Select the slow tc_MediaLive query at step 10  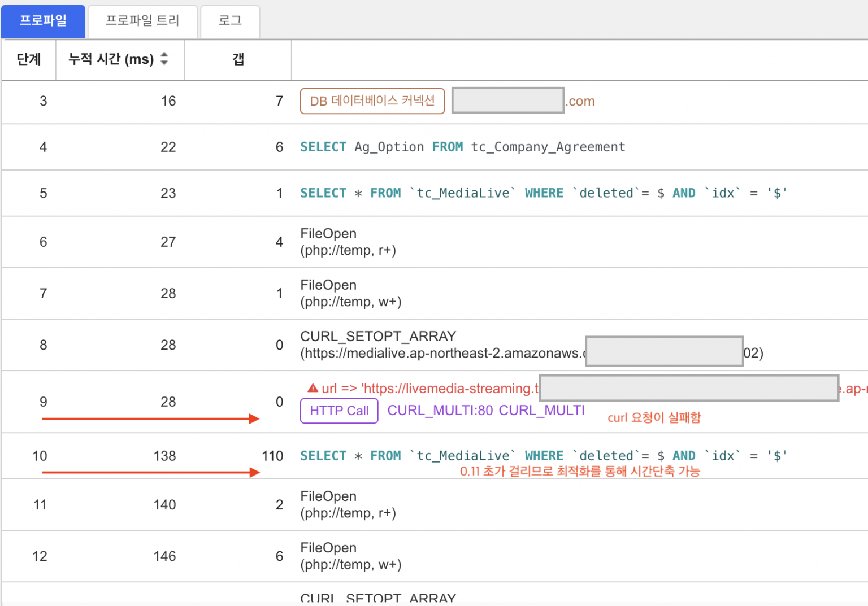544,456
